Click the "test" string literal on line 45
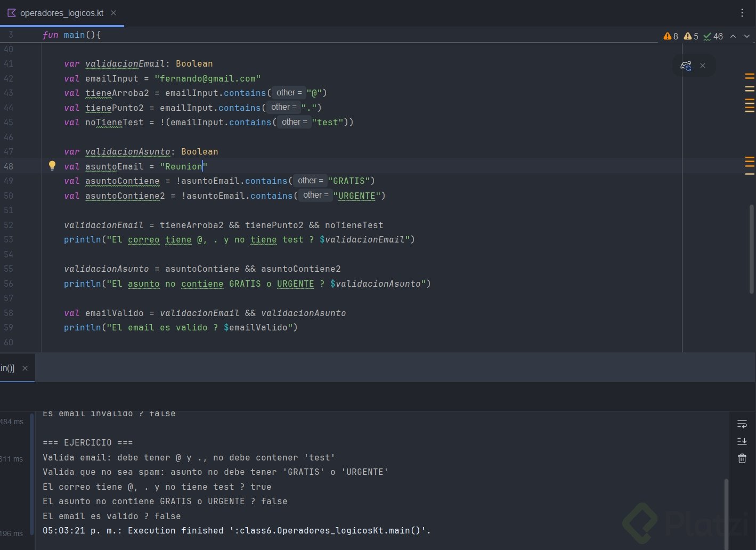The image size is (756, 550). point(328,122)
